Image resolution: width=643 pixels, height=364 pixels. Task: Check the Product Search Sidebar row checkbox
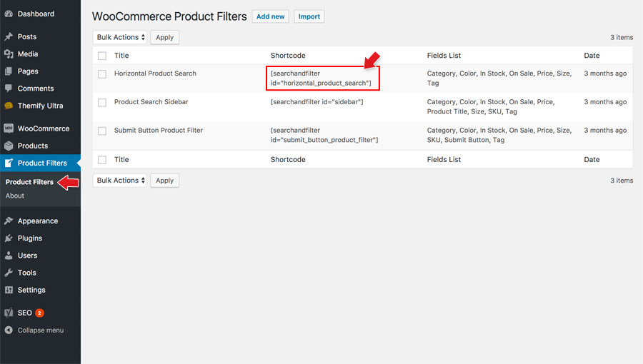(102, 103)
